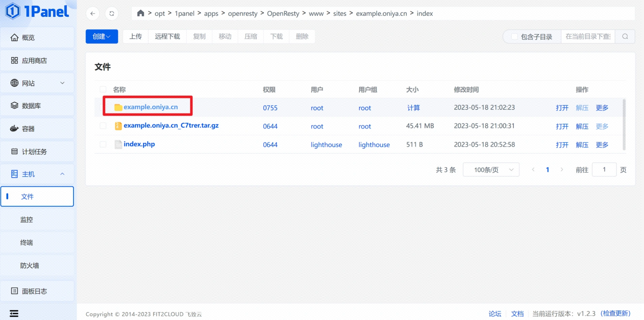The height and width of the screenshot is (320, 644).
Task: Open the example.oniya.cn folder link
Action: point(151,107)
